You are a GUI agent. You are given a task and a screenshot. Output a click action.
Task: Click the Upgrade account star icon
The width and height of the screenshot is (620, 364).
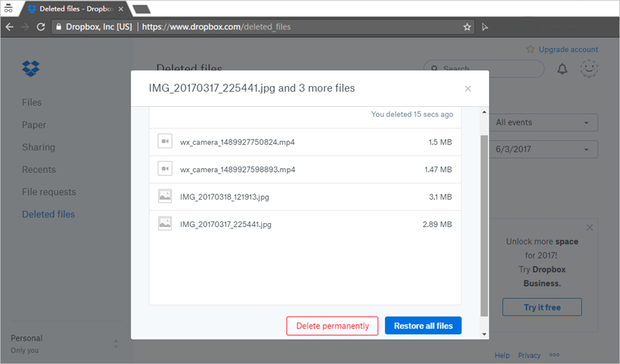(530, 49)
